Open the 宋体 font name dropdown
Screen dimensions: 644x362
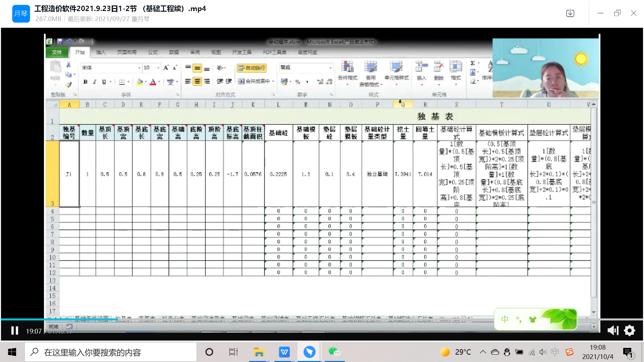(x=139, y=68)
